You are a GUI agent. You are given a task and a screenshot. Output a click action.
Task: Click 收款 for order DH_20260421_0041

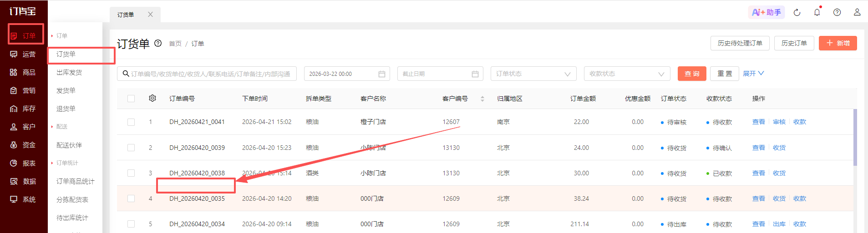[800, 122]
